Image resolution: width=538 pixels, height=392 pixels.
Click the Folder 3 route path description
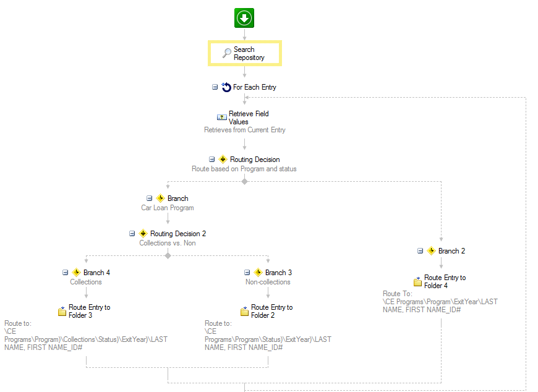click(86, 335)
